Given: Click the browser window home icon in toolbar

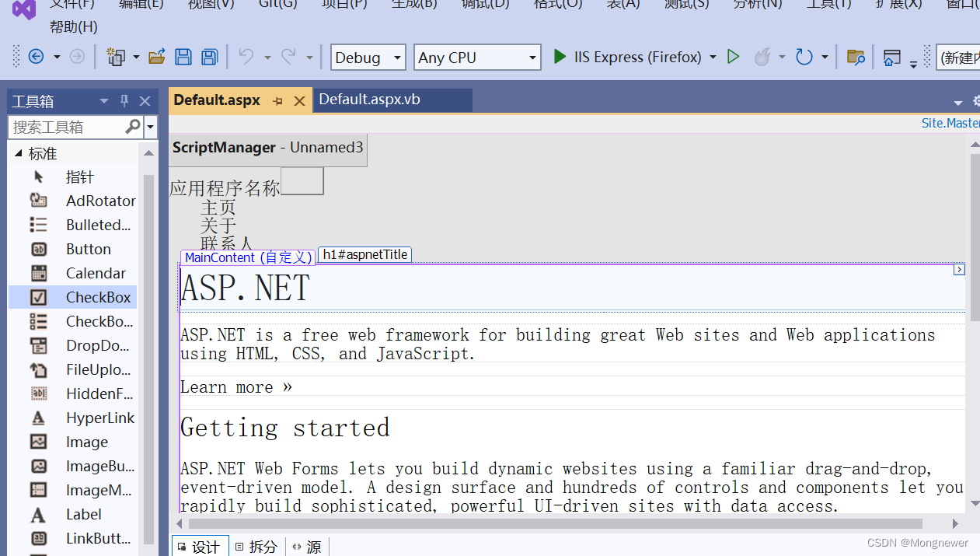Looking at the screenshot, I should pos(892,57).
